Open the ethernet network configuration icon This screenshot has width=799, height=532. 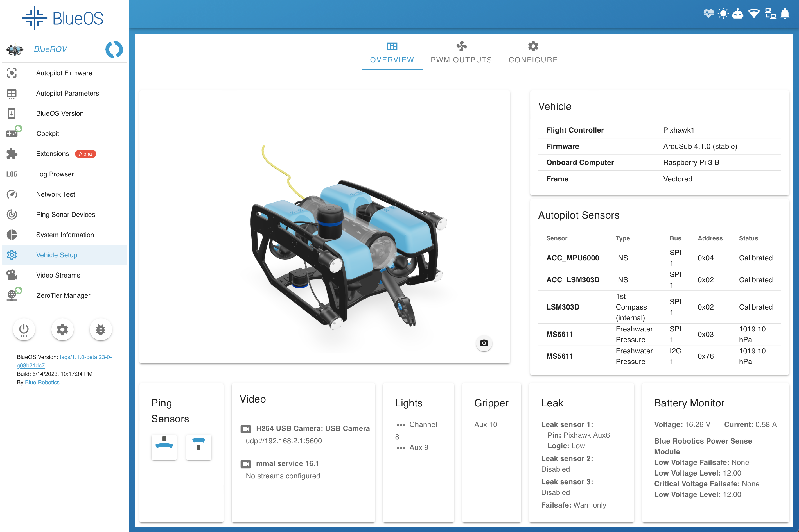770,13
